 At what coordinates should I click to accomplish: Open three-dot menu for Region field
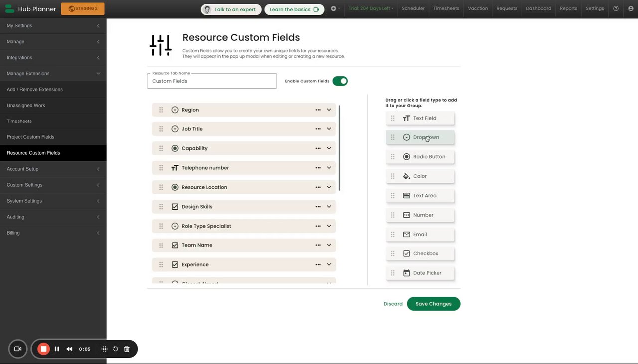coord(318,110)
